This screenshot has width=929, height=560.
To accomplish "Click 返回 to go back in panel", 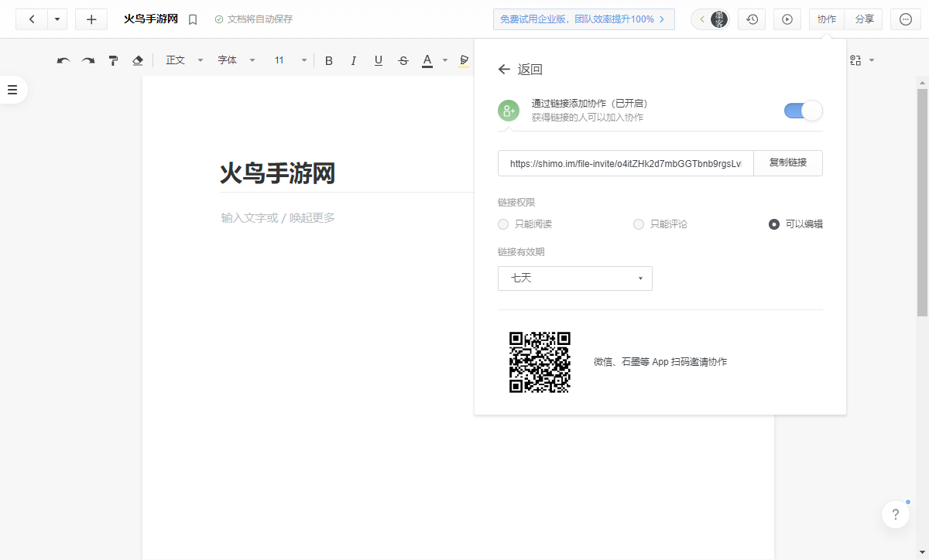I will click(520, 70).
